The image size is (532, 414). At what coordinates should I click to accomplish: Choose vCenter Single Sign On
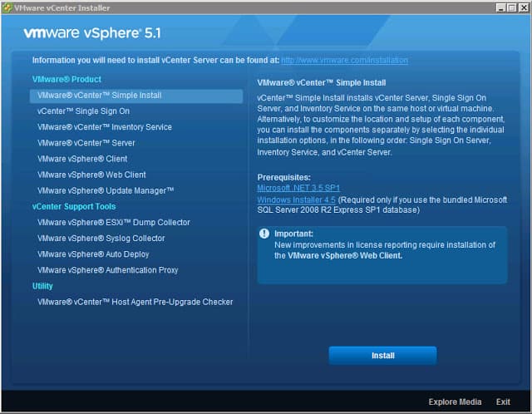tap(83, 111)
